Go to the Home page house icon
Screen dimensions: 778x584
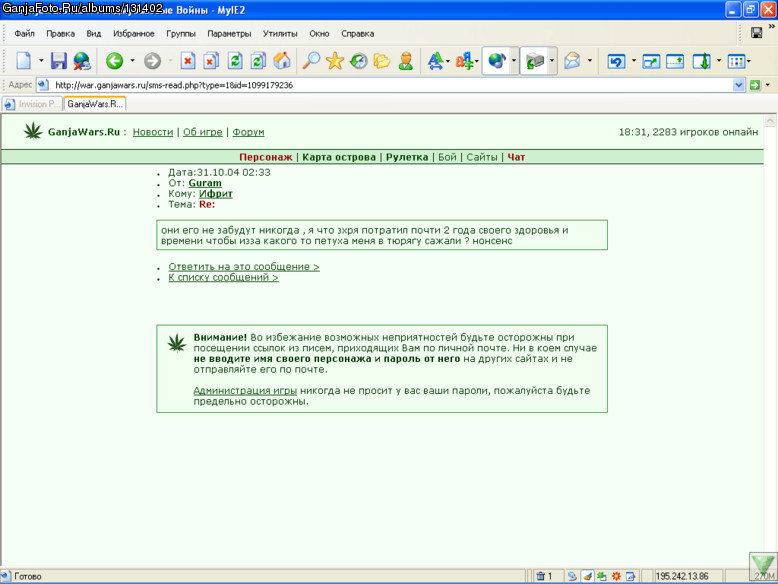pyautogui.click(x=282, y=61)
